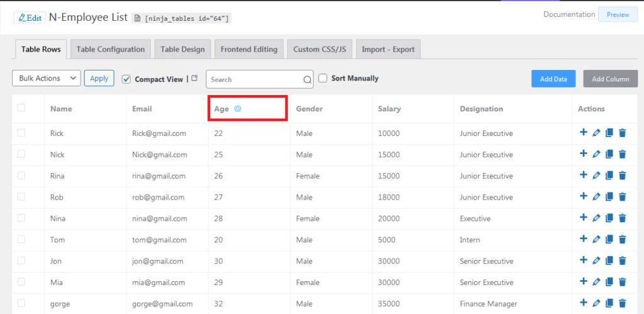Tick the select-all checkbox in header
The image size is (644, 314).
pos(21,108)
